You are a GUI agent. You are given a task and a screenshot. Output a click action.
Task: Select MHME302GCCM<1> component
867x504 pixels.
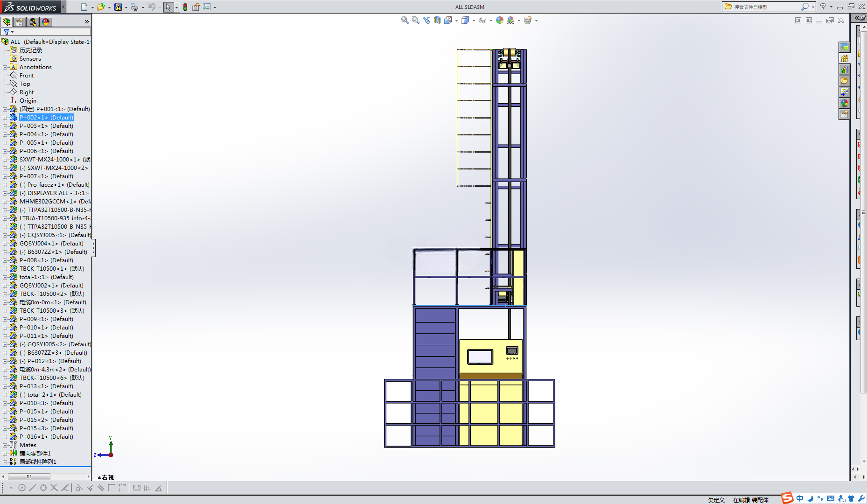[55, 202]
